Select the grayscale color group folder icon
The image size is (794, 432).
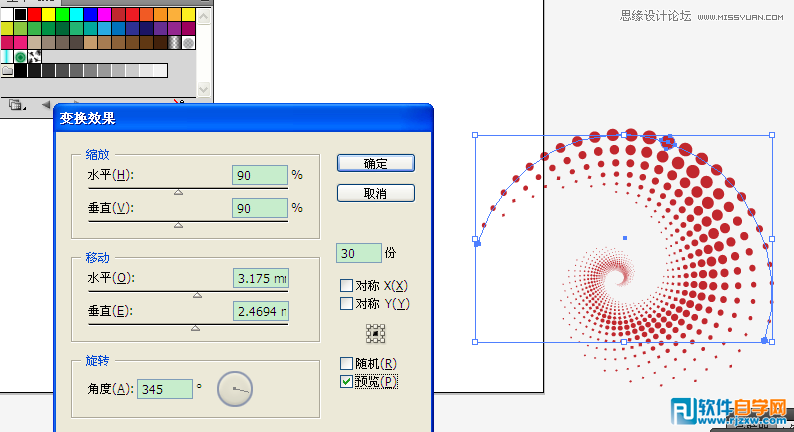(7, 70)
